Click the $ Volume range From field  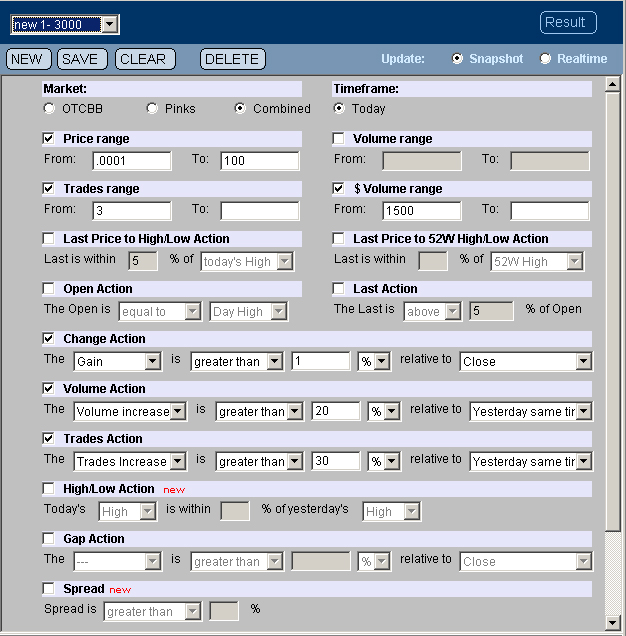422,211
